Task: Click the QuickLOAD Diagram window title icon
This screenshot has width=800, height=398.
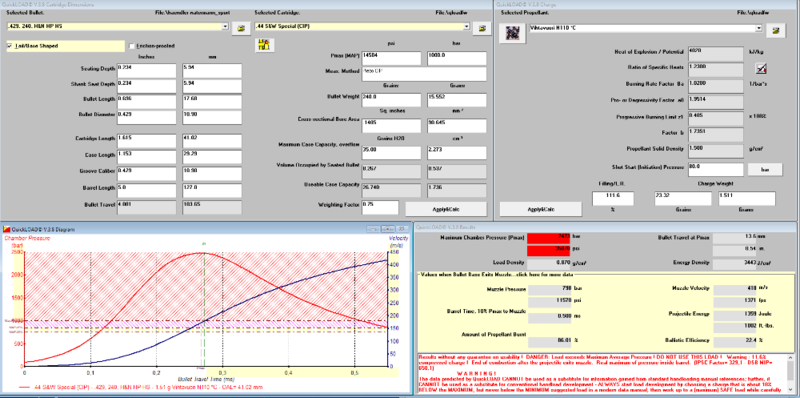Action: (x=7, y=229)
